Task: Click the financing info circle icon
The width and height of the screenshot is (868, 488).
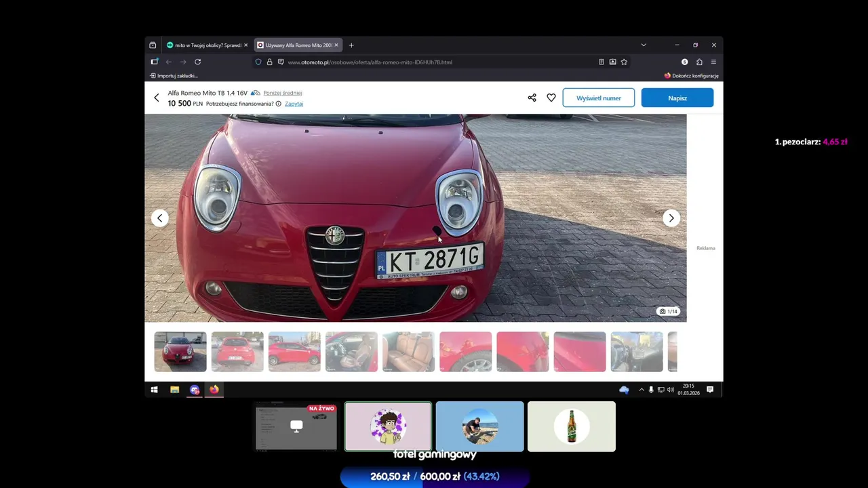Action: click(x=279, y=104)
